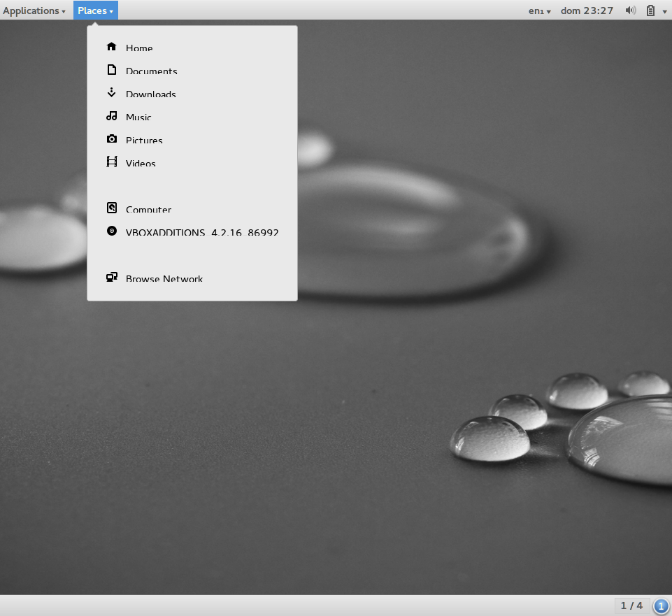Open the Videos folder entry
The height and width of the screenshot is (616, 672).
[x=140, y=163]
